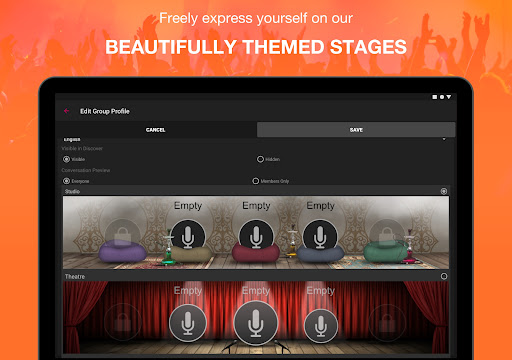Select the center microphone on Studio stage
512x360 pixels.
pos(256,236)
